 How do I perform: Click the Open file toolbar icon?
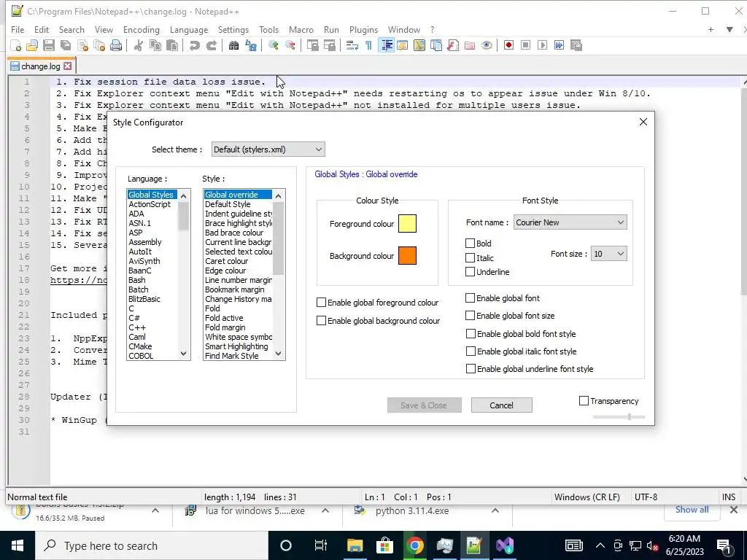click(x=32, y=45)
